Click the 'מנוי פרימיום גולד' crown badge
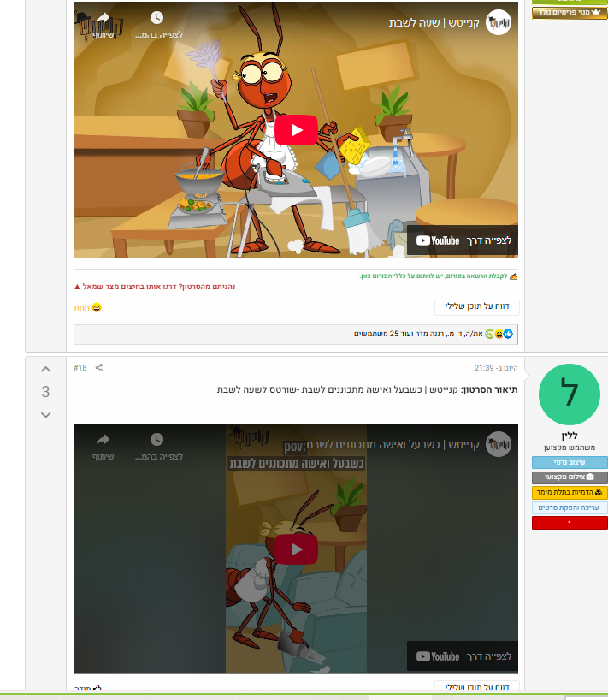The height and width of the screenshot is (700, 608). tap(570, 13)
